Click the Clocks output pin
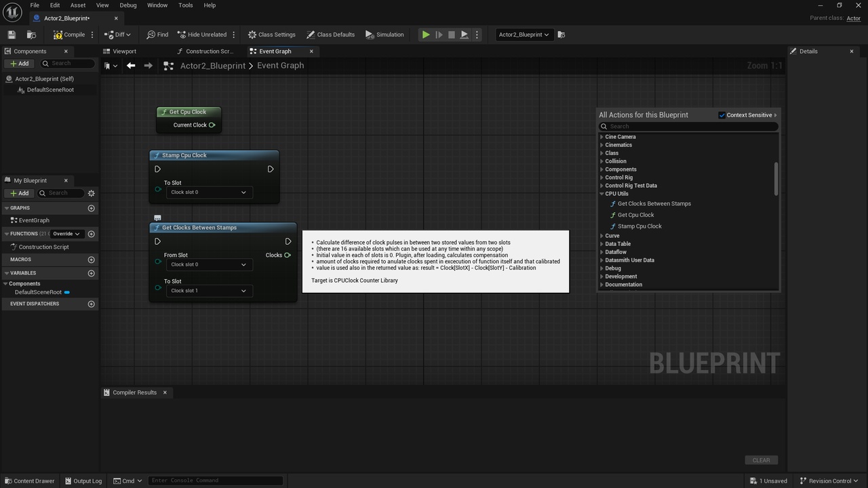868x488 pixels. click(288, 256)
